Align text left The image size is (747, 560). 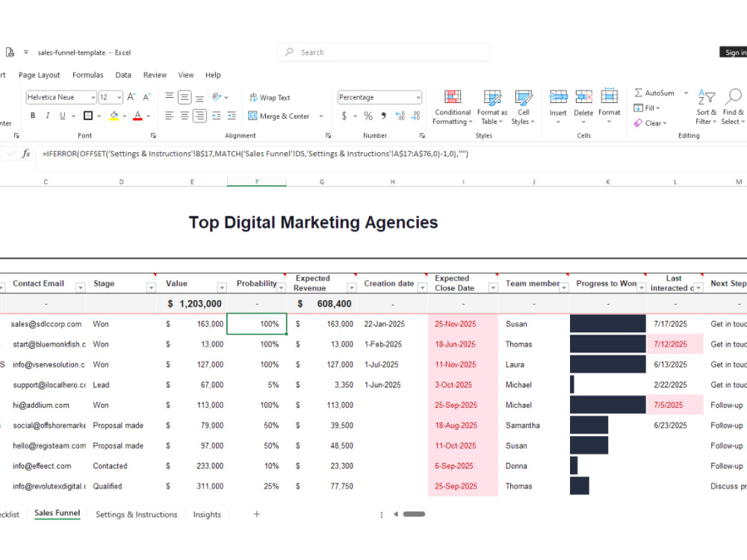click(169, 116)
